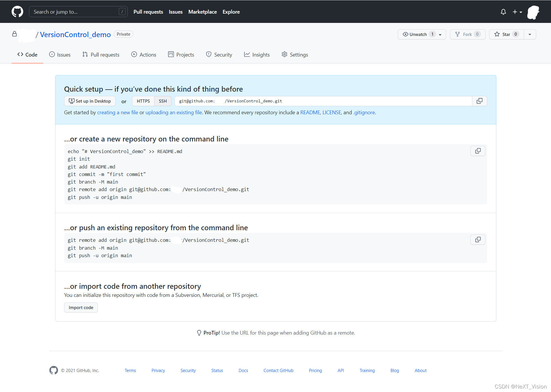
Task: Click the Private badge next to repo name
Action: coord(123,34)
